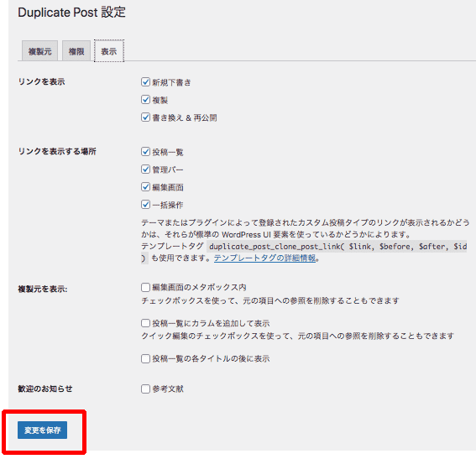Click the チェックボックスを使って description text
Screen dimensions: 476x459
(x=270, y=301)
